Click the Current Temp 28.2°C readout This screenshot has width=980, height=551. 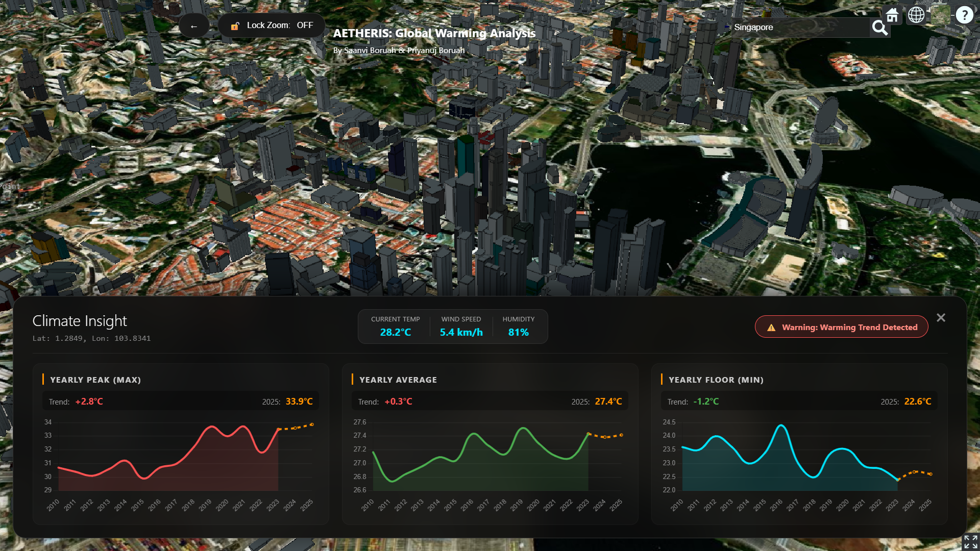pyautogui.click(x=395, y=332)
